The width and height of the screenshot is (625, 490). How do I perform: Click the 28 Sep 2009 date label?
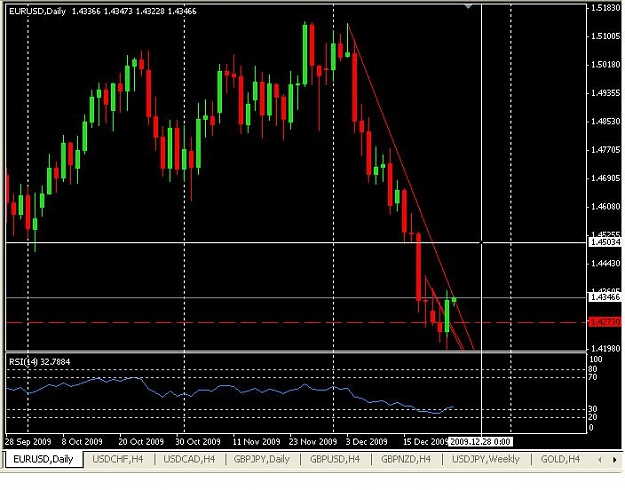pyautogui.click(x=28, y=442)
